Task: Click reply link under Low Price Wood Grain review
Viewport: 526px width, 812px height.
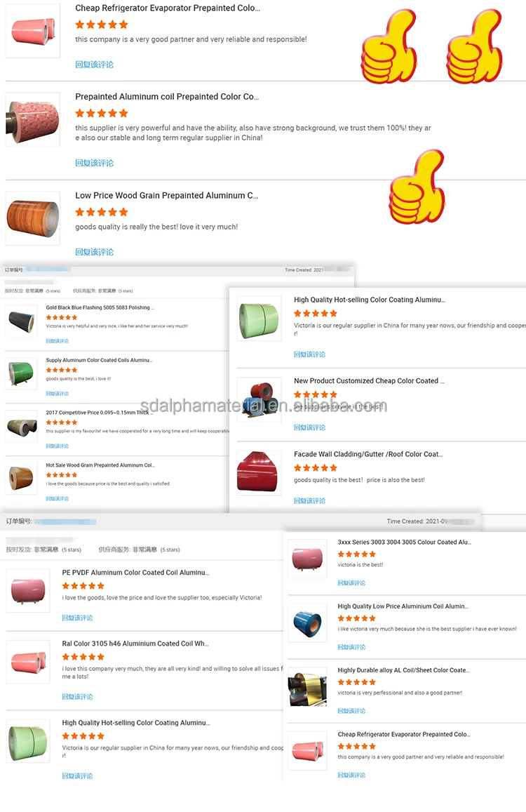Action: 94,252
